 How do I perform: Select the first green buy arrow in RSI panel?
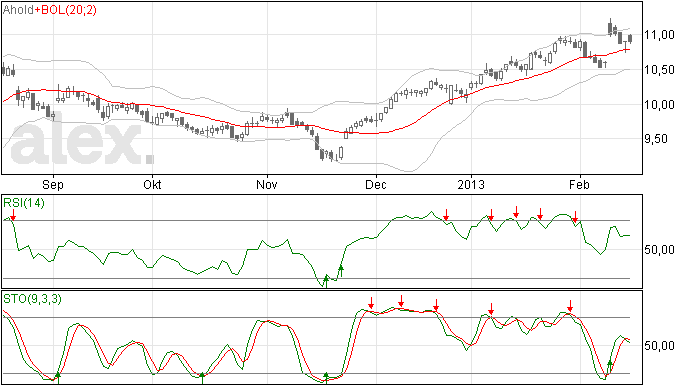(326, 281)
